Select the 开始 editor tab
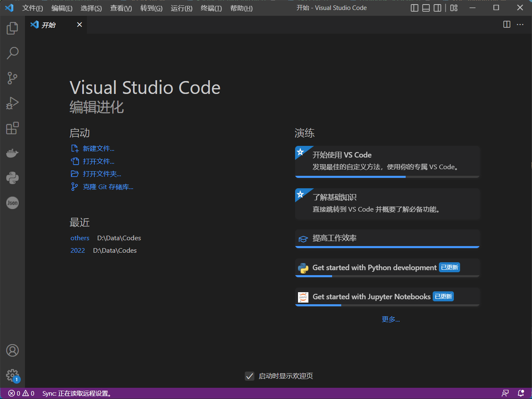The width and height of the screenshot is (532, 399). click(56, 25)
